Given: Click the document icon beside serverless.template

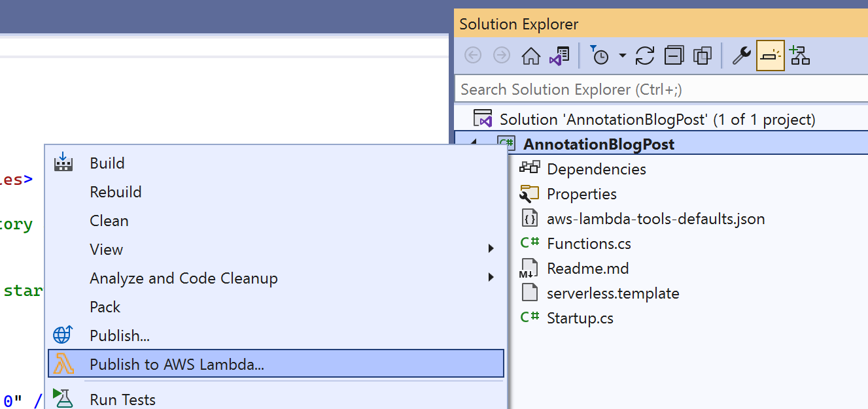Looking at the screenshot, I should pos(530,293).
